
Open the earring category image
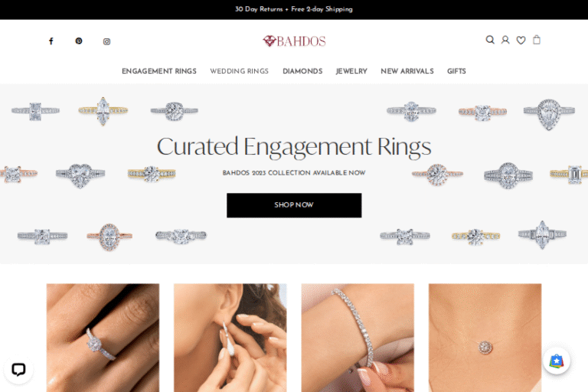pyautogui.click(x=230, y=338)
